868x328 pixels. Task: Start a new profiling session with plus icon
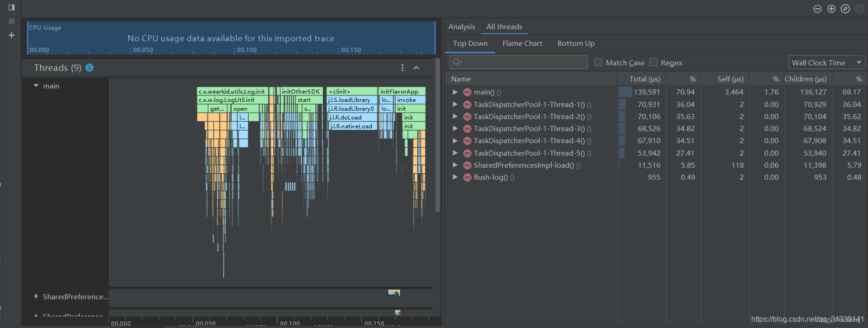point(12,35)
